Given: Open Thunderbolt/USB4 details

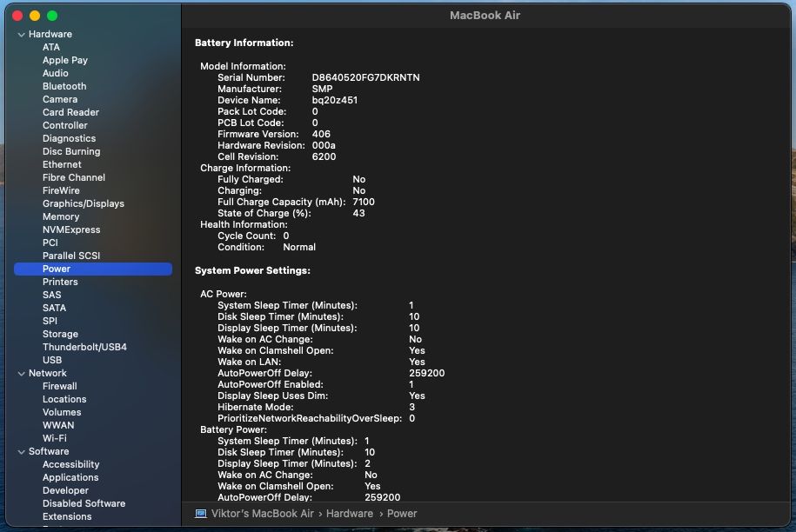Looking at the screenshot, I should 84,347.
